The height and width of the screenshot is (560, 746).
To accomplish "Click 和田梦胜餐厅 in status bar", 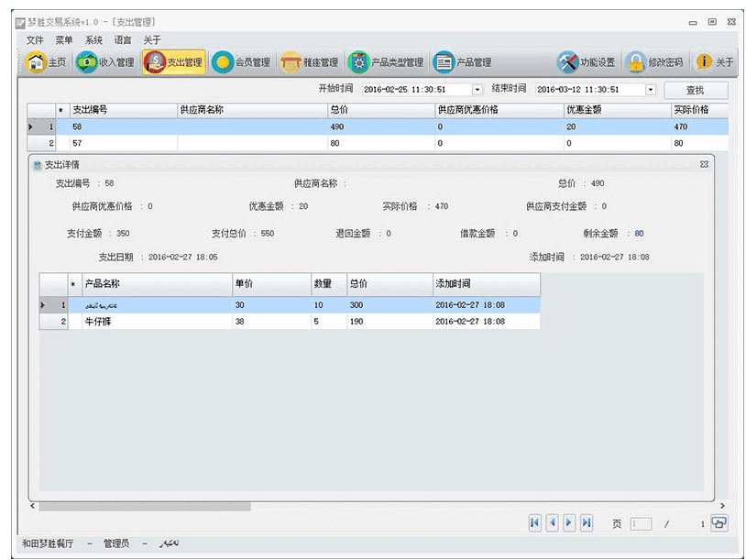I will pyautogui.click(x=48, y=544).
